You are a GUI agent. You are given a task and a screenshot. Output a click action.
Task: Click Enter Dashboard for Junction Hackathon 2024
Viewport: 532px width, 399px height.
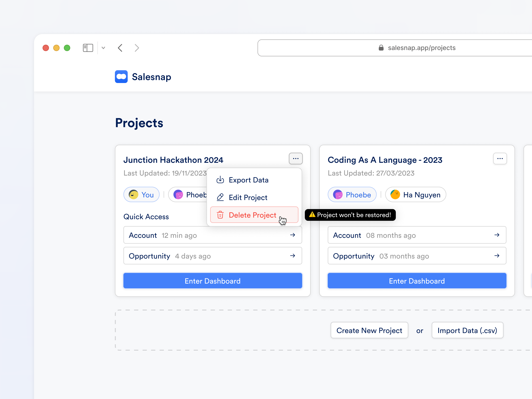213,281
